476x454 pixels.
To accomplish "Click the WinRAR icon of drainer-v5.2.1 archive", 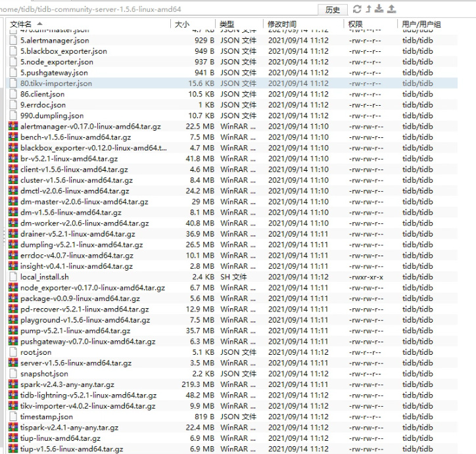I will pos(13,234).
